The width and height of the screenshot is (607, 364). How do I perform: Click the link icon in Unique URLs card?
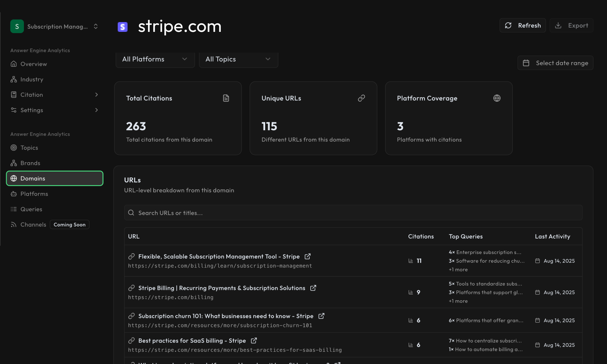pyautogui.click(x=361, y=98)
